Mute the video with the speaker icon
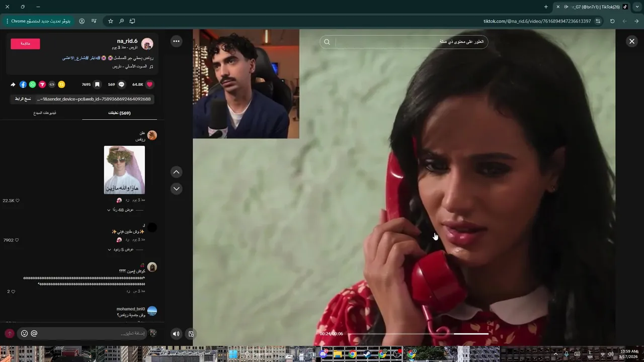The image size is (644, 362). click(176, 333)
